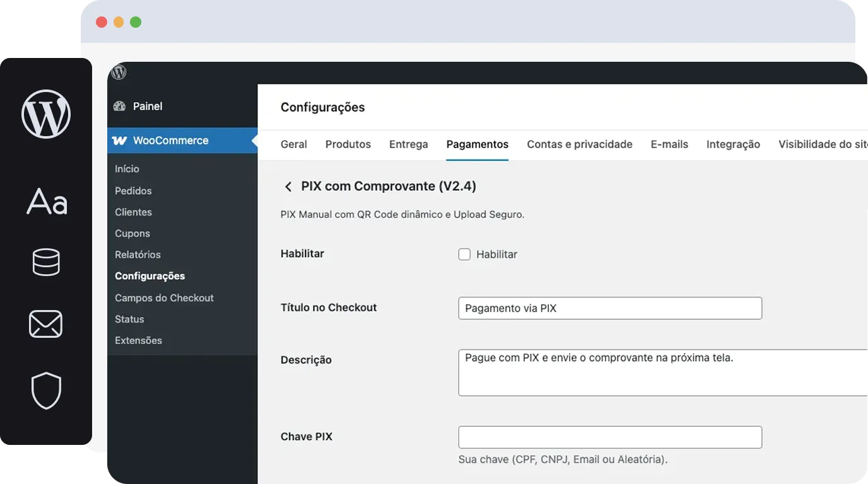Image resolution: width=868 pixels, height=484 pixels.
Task: Open Extensões in the submenu
Action: click(138, 340)
